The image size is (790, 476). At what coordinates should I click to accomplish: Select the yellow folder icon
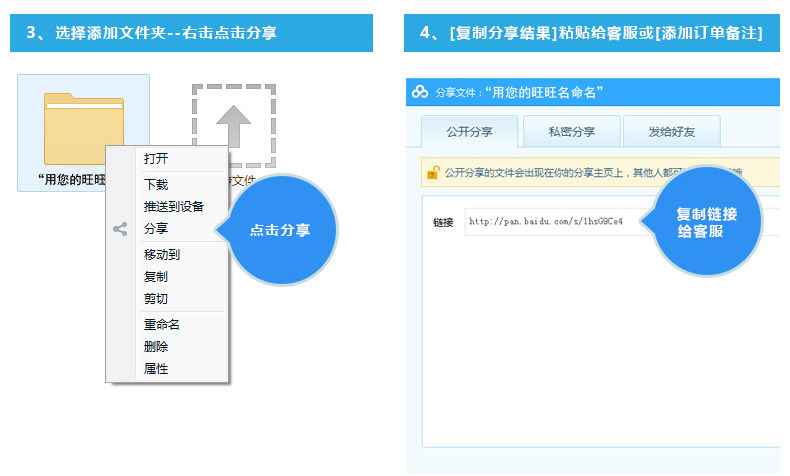(x=84, y=128)
